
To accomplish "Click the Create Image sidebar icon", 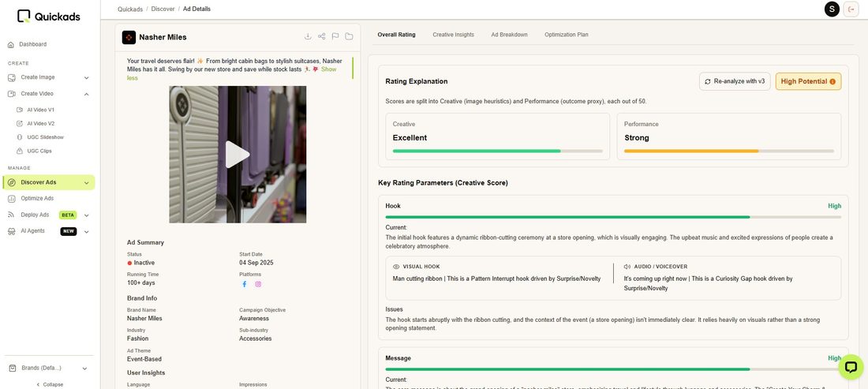I will [x=12, y=77].
